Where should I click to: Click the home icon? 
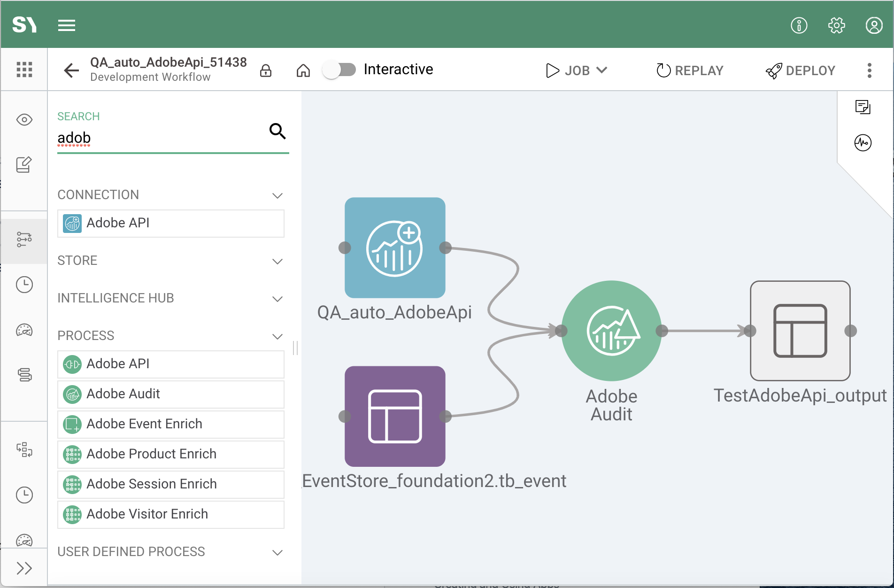pyautogui.click(x=303, y=70)
